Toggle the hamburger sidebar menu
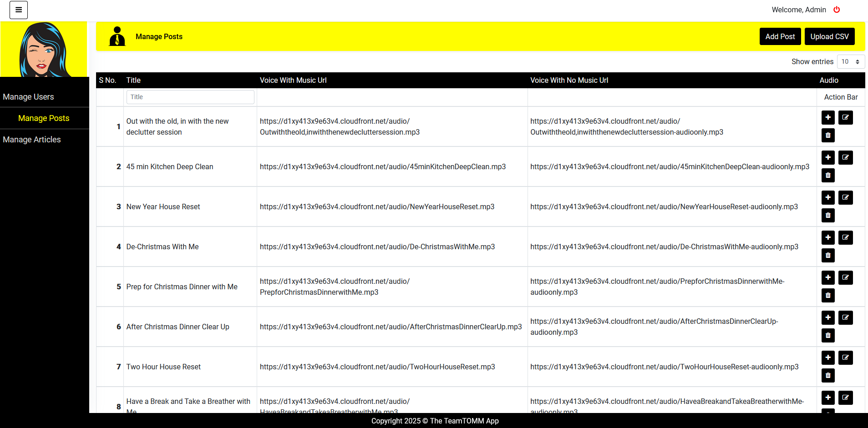The height and width of the screenshot is (428, 868). tap(19, 10)
